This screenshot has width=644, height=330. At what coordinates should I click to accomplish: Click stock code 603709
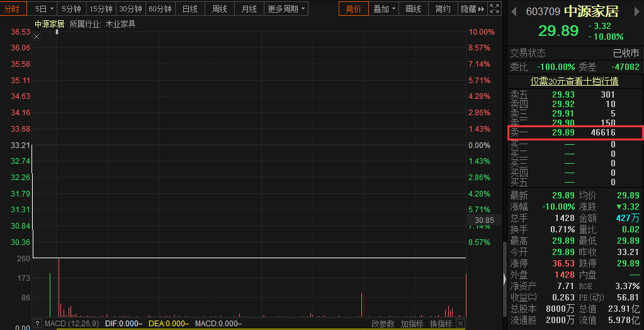543,12
